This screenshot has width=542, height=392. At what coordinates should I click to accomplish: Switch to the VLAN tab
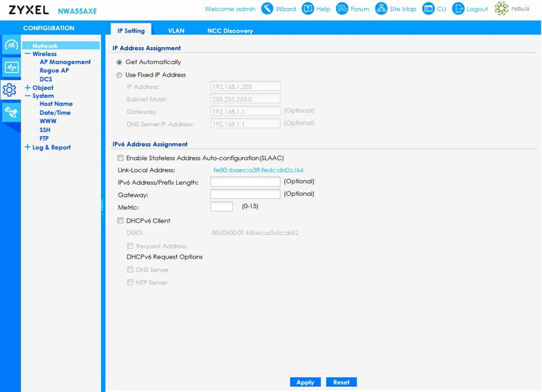[x=176, y=31]
